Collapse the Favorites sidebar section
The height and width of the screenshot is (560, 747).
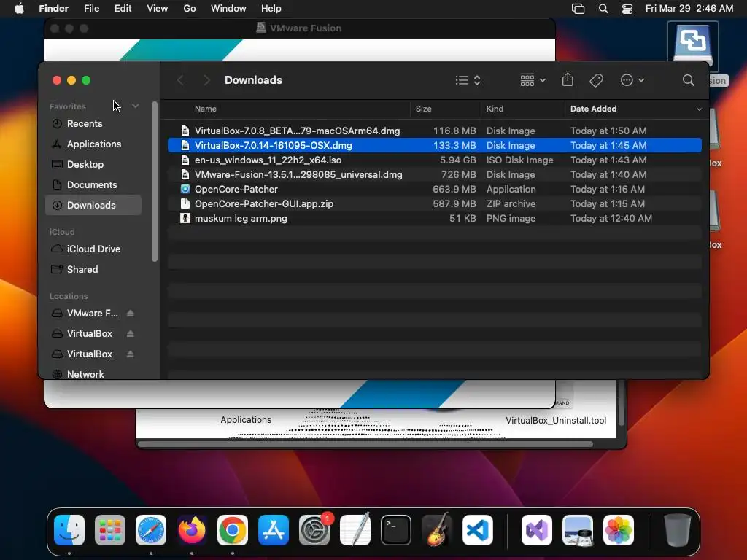pyautogui.click(x=135, y=106)
